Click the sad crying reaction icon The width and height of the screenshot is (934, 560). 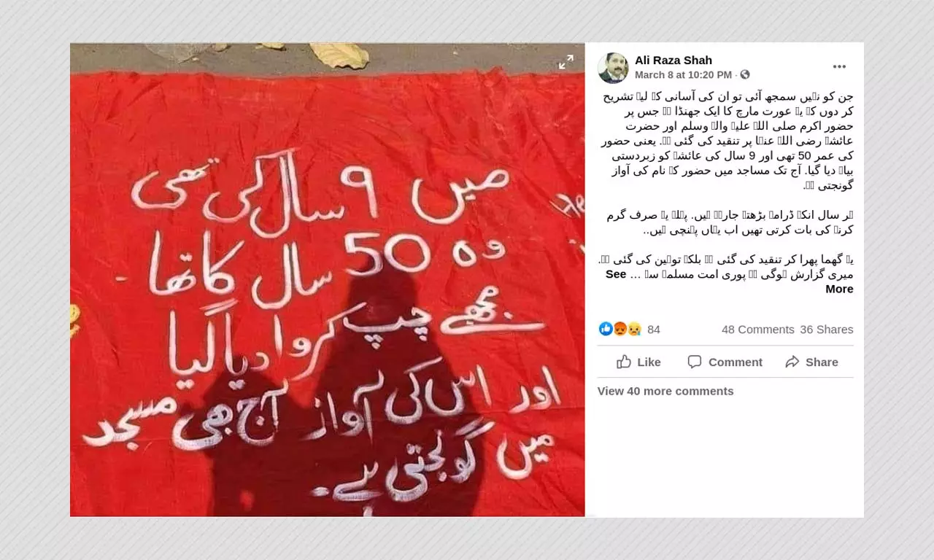coord(634,329)
